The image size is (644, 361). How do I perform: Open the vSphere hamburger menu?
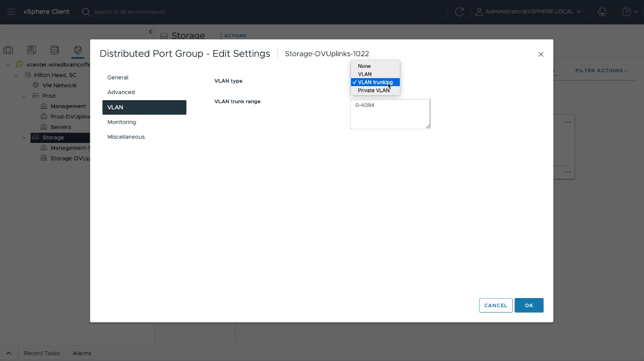[x=11, y=12]
